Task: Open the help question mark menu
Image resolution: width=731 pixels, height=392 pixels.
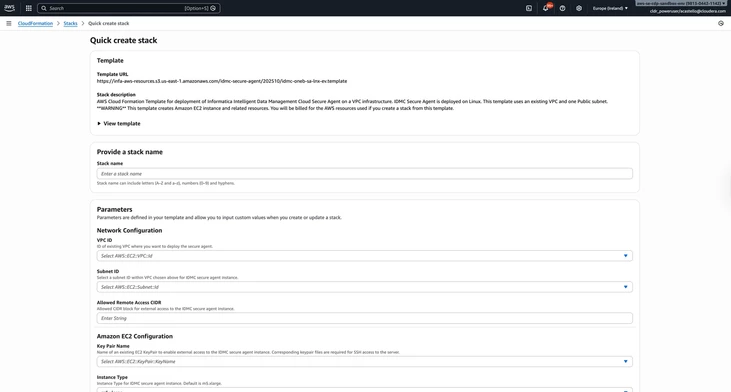Action: click(x=562, y=8)
